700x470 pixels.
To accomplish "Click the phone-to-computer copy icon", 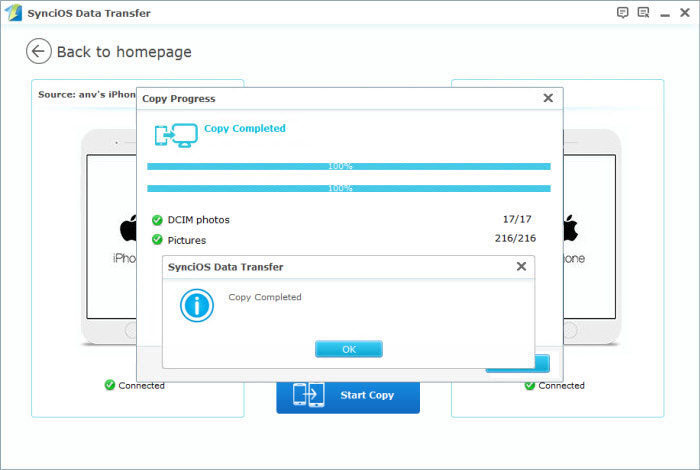I will click(176, 136).
